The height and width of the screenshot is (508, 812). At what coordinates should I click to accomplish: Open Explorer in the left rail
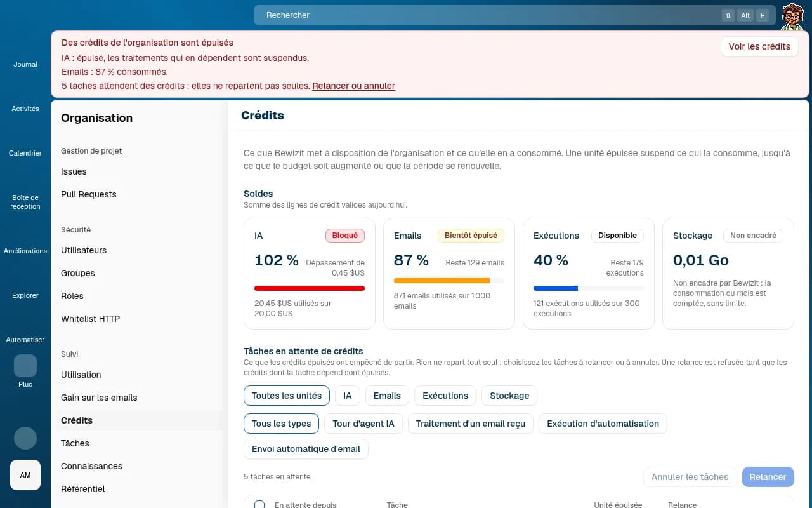click(x=25, y=295)
